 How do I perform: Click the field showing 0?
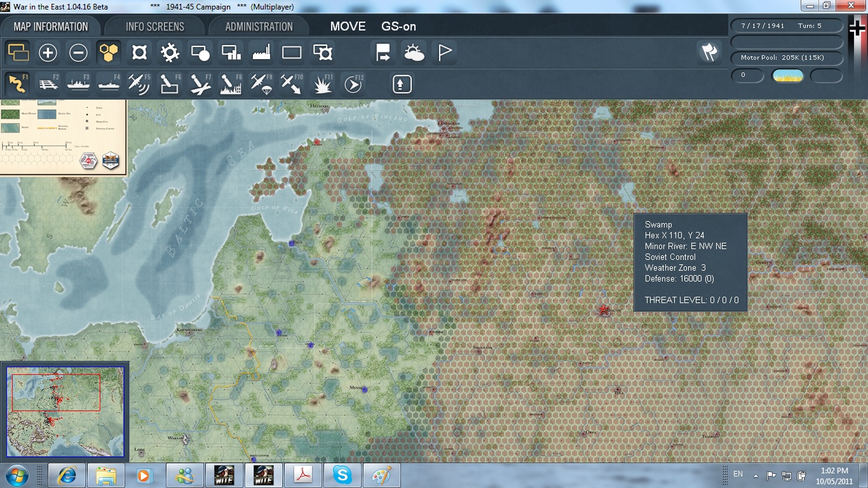click(747, 76)
